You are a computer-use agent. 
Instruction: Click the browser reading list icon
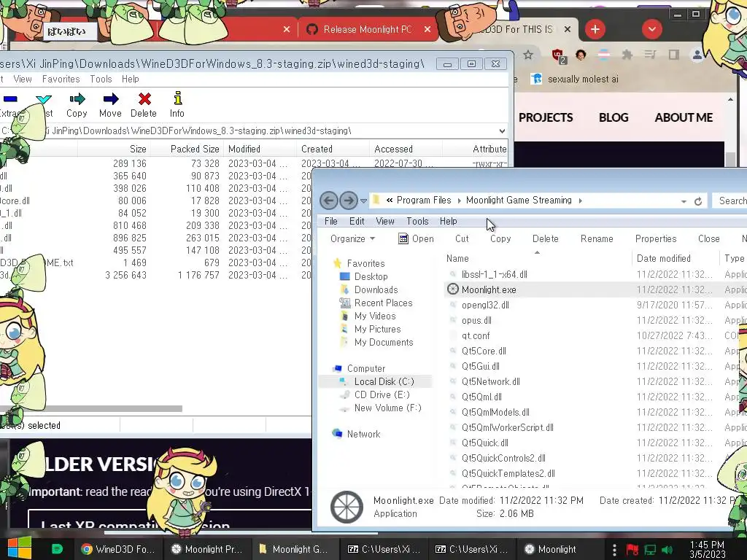[650, 55]
